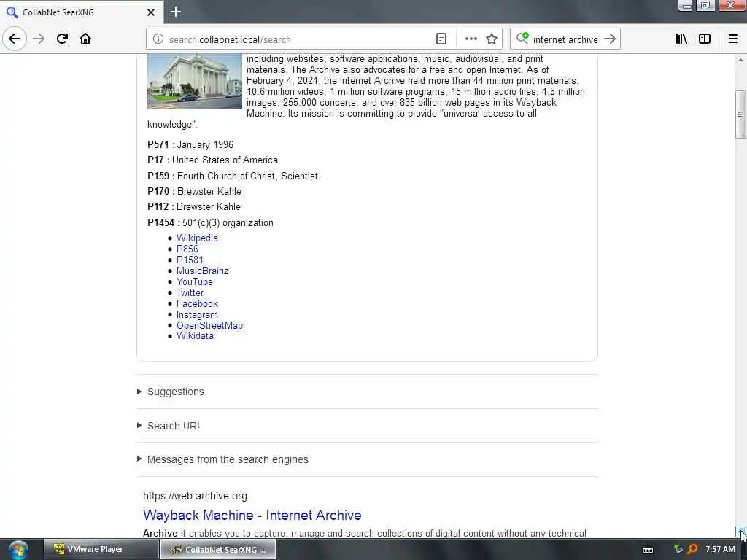
Task: Submit search with the go arrow
Action: (610, 39)
